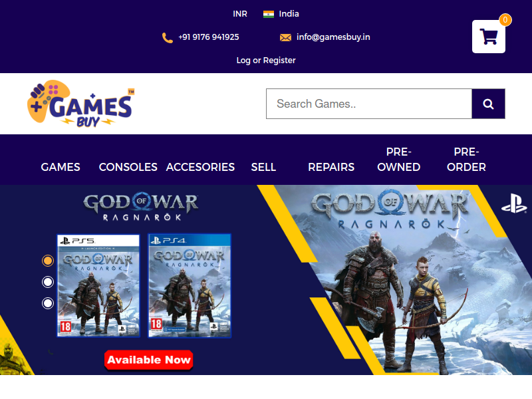Viewport: 532px width, 399px height.
Task: Click the cart item count badge
Action: pyautogui.click(x=505, y=20)
